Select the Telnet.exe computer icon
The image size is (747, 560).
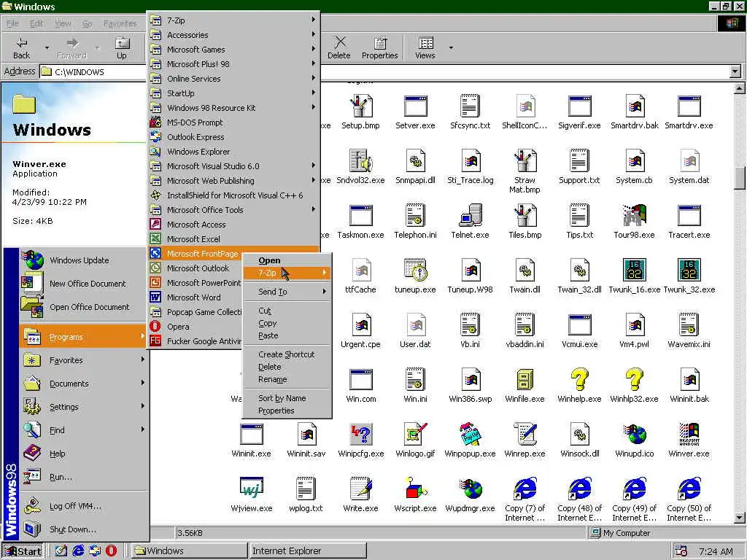tap(471, 215)
